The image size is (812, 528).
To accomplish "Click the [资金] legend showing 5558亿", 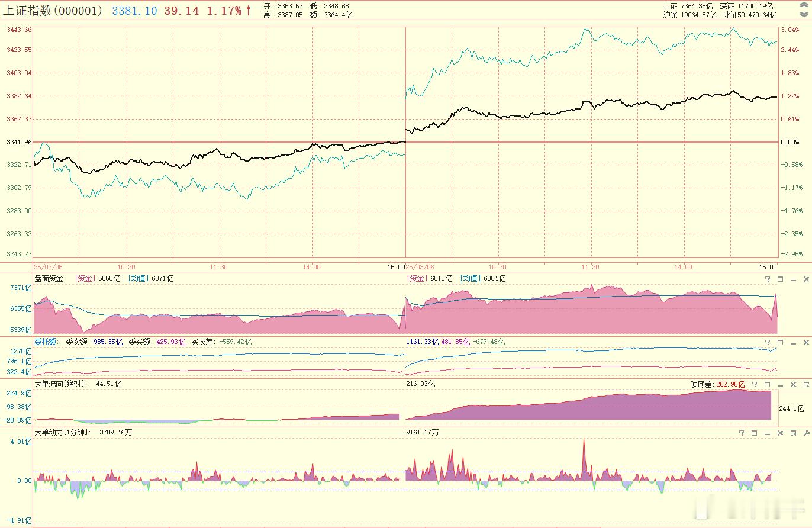I will [97, 278].
